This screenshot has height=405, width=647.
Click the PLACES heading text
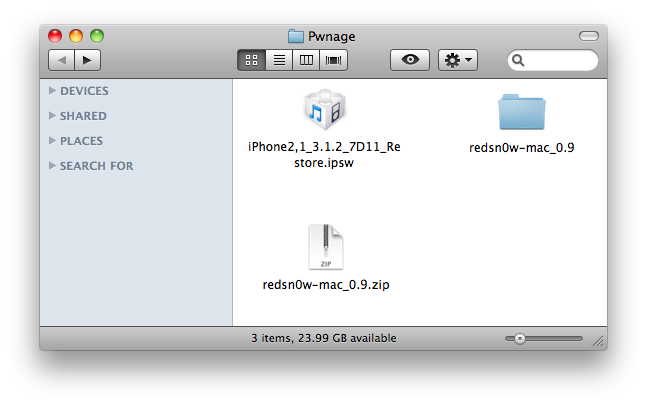click(81, 141)
